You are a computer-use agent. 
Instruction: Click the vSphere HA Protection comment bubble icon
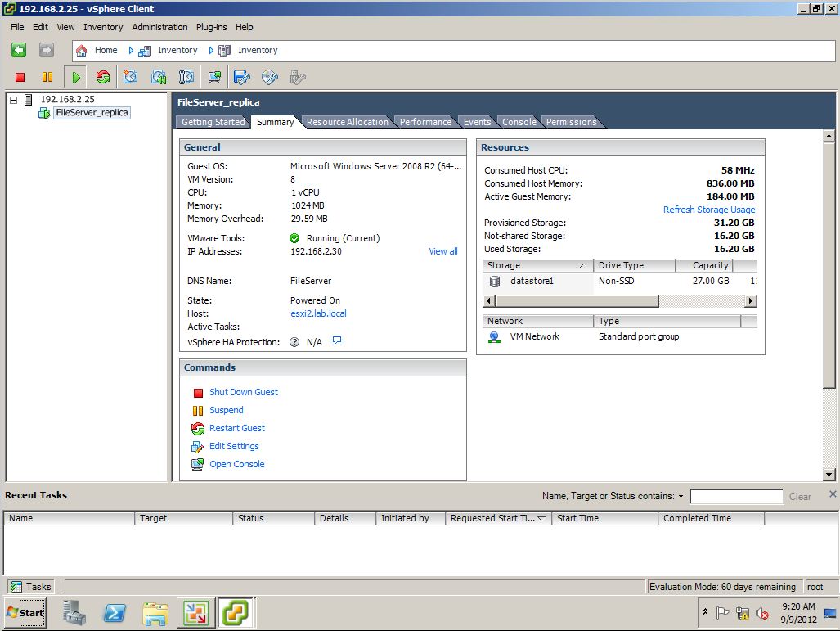click(336, 340)
